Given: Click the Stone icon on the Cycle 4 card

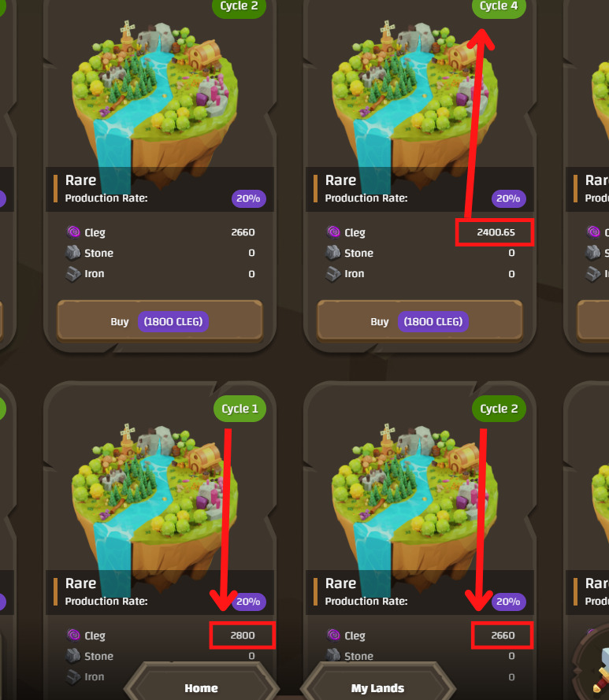Looking at the screenshot, I should 333,253.
